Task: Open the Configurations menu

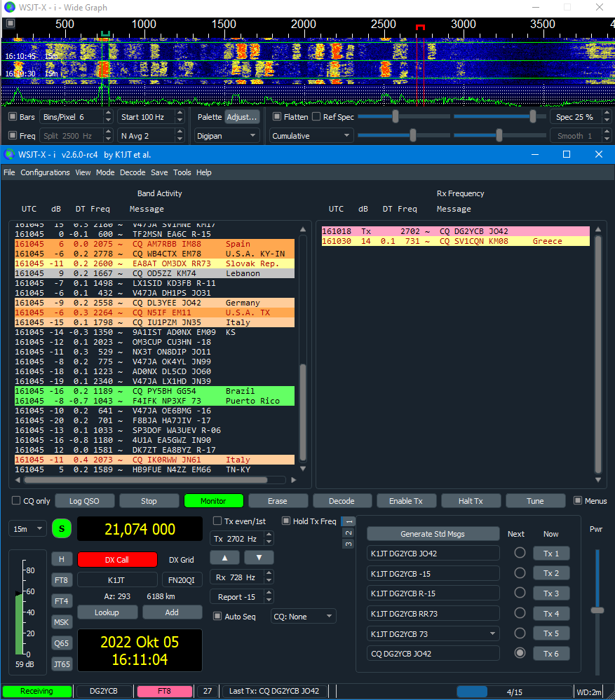Action: 45,172
